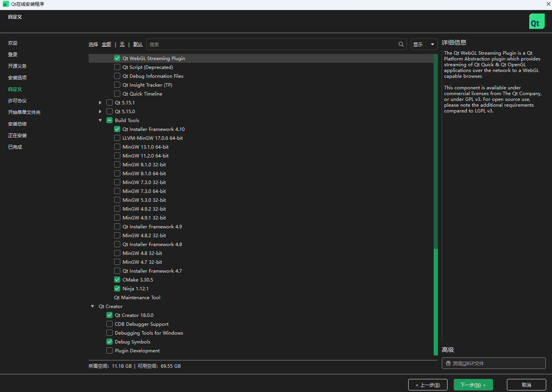Click the 下一步(N) next button
The height and width of the screenshot is (392, 552).
(473, 385)
